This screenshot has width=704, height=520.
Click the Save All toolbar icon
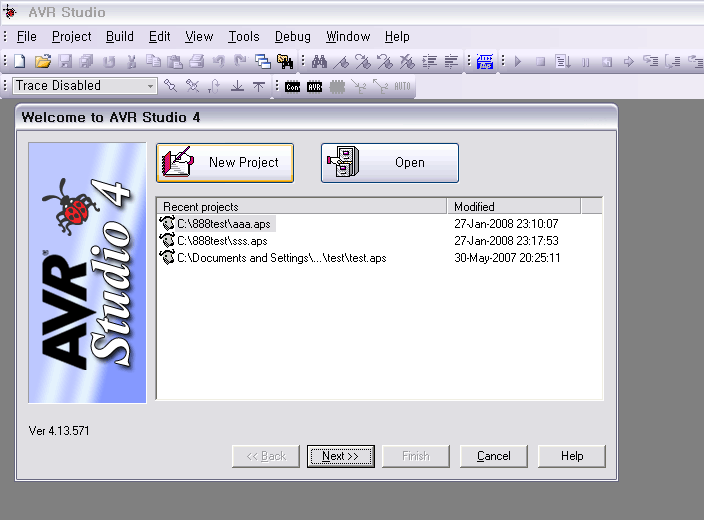[86, 61]
